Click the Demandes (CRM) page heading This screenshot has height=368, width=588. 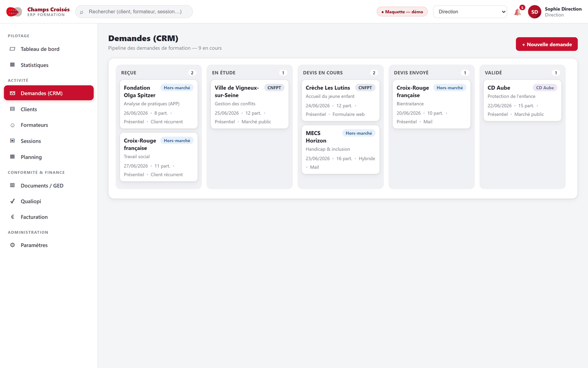(x=143, y=38)
